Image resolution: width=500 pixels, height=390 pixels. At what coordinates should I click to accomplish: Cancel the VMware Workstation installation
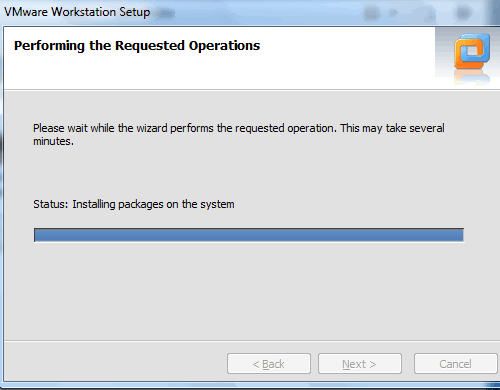[456, 364]
